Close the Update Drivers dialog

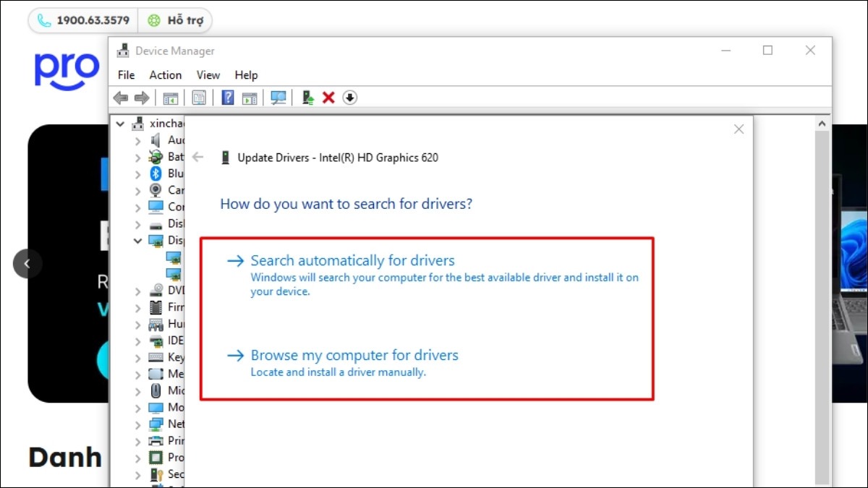pyautogui.click(x=739, y=129)
